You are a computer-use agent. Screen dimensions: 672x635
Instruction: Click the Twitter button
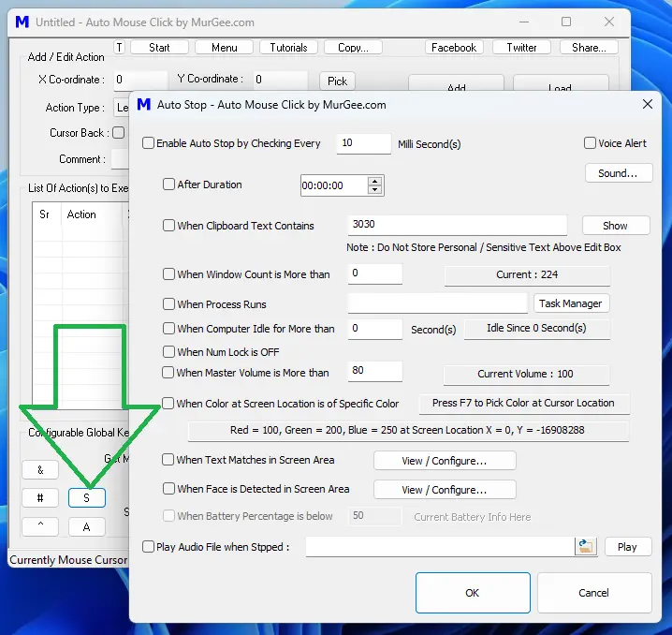(x=521, y=47)
